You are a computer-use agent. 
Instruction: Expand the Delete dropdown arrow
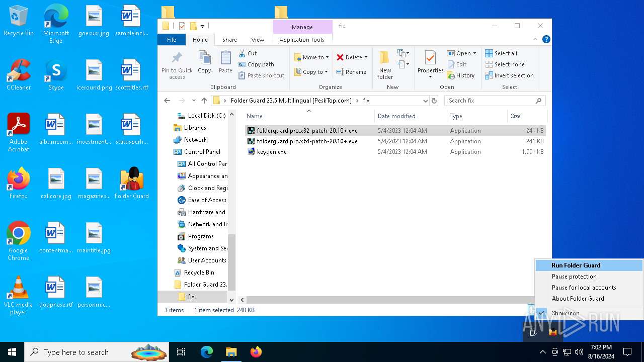coord(366,57)
